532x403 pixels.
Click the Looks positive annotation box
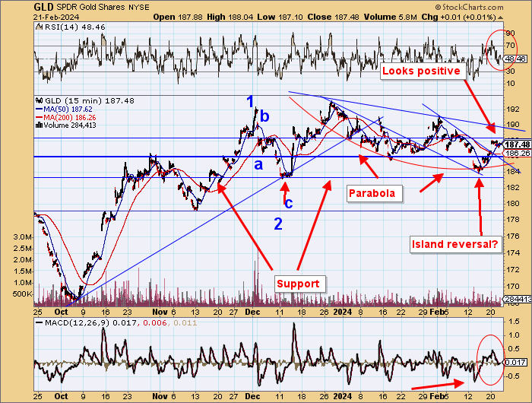pos(422,71)
